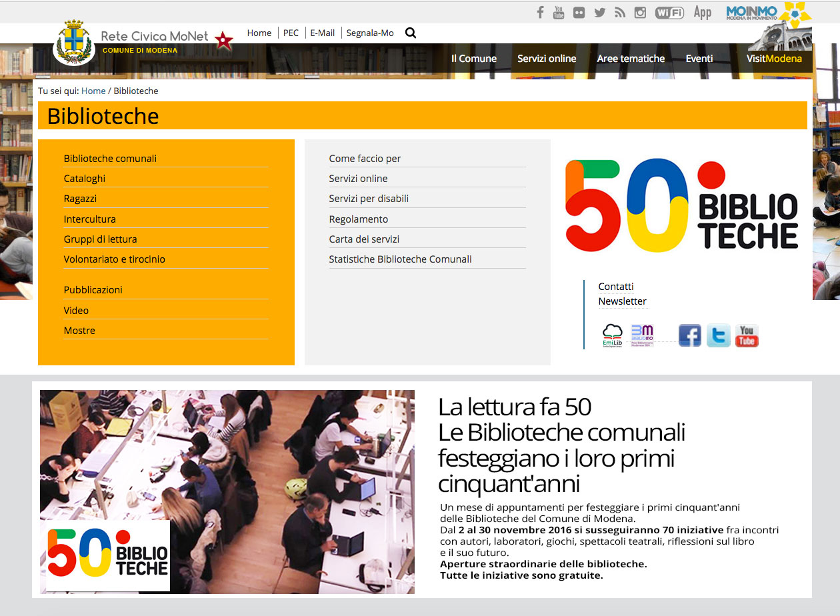Click the YouTube icon in the header strip

point(559,12)
